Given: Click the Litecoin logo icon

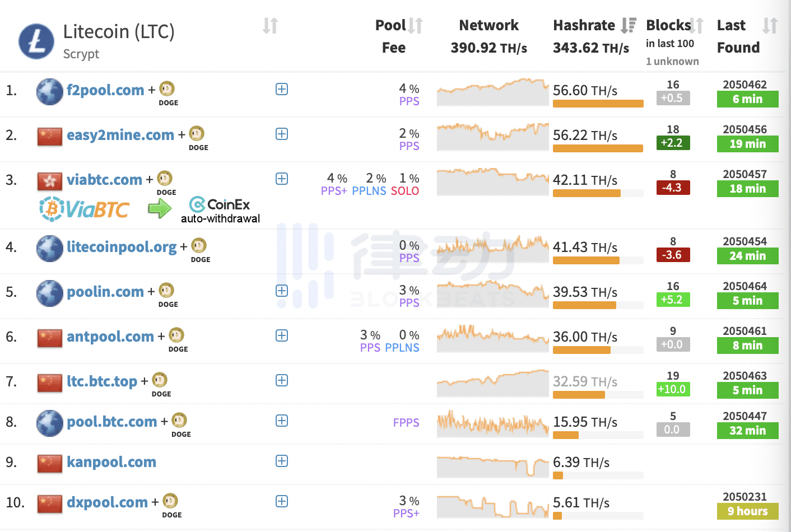Looking at the screenshot, I should pos(36,41).
